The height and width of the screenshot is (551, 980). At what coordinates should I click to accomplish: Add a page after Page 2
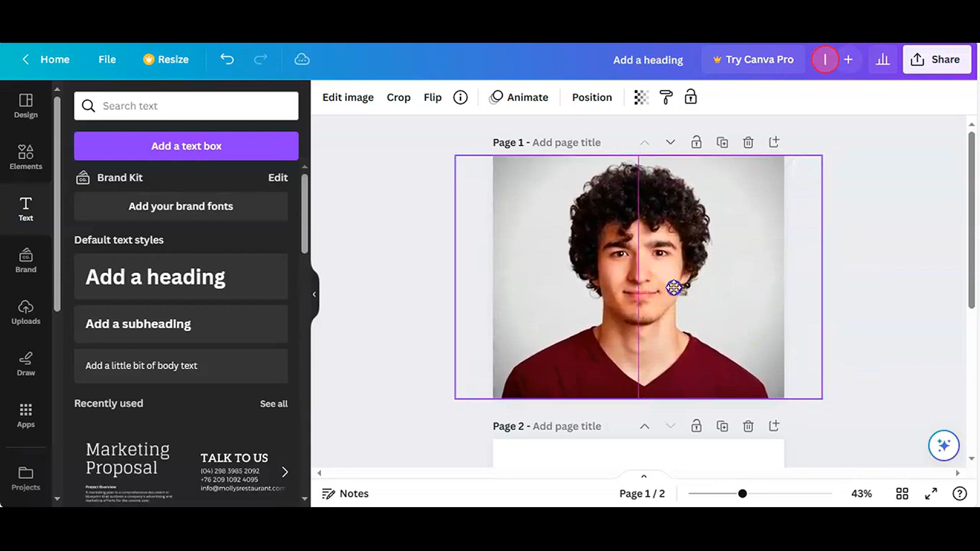point(774,426)
